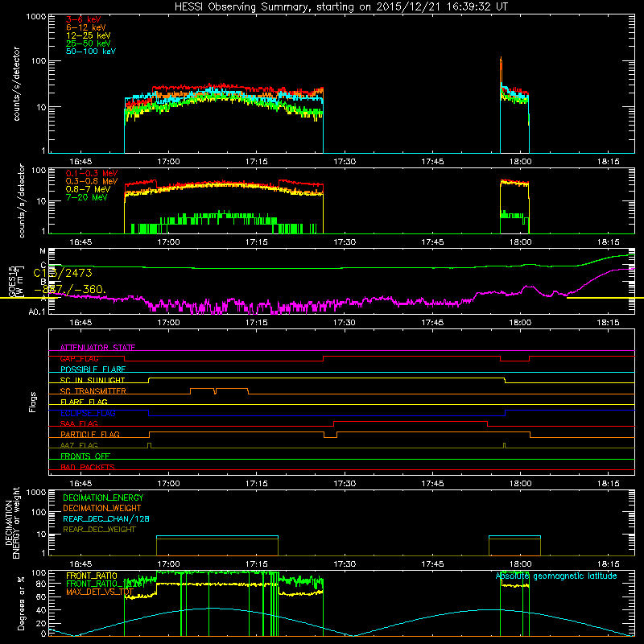Select the orange 6-12 keV legend label

coord(86,27)
